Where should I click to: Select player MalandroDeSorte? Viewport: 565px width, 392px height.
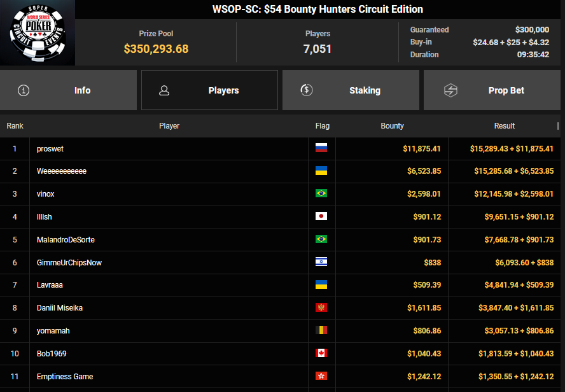click(66, 240)
